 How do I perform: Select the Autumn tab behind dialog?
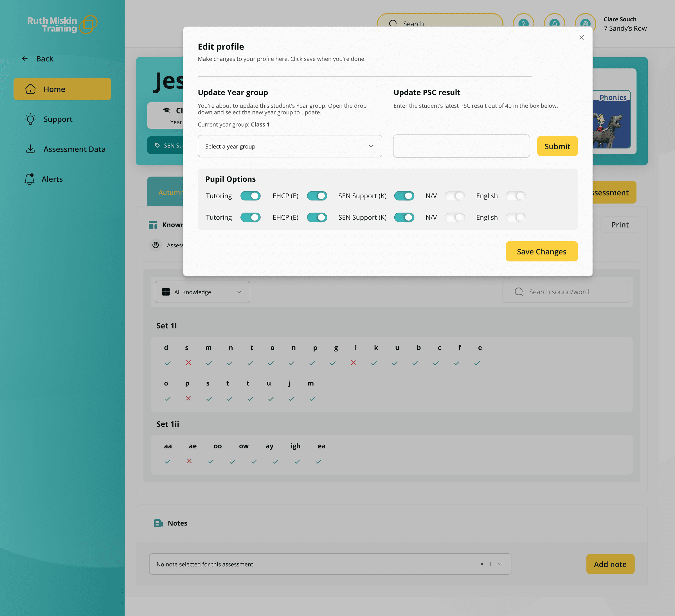165,191
